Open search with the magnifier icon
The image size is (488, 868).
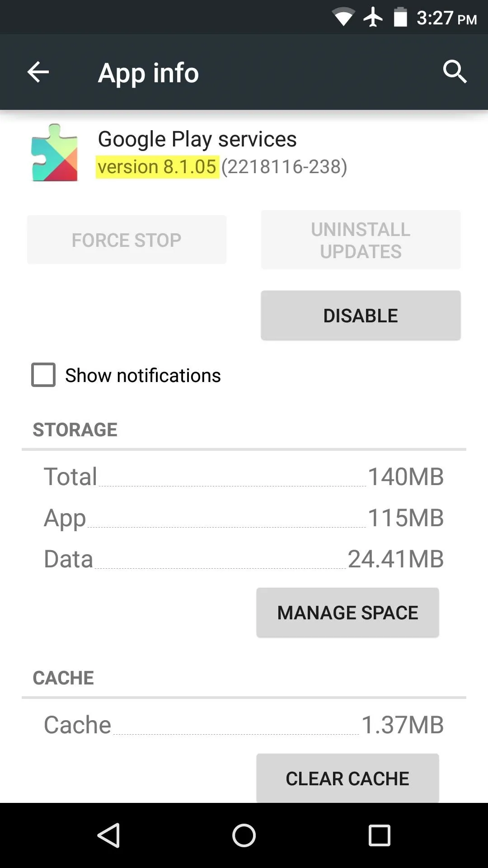click(x=455, y=71)
